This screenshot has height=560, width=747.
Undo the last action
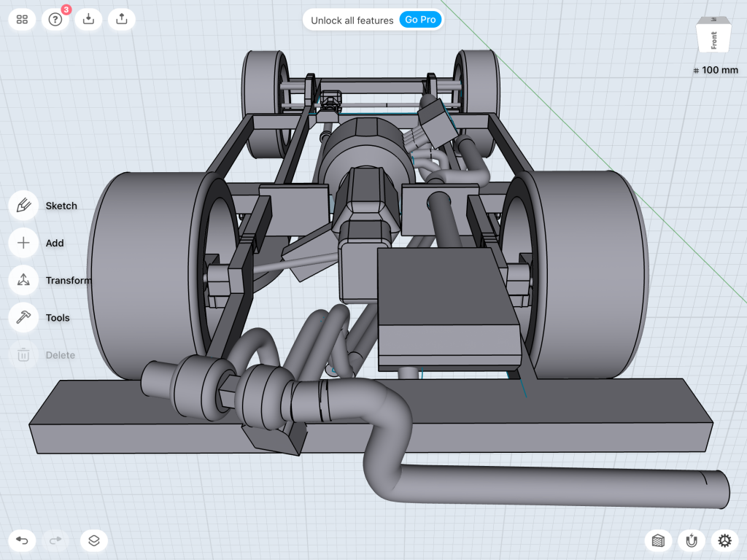pyautogui.click(x=23, y=540)
